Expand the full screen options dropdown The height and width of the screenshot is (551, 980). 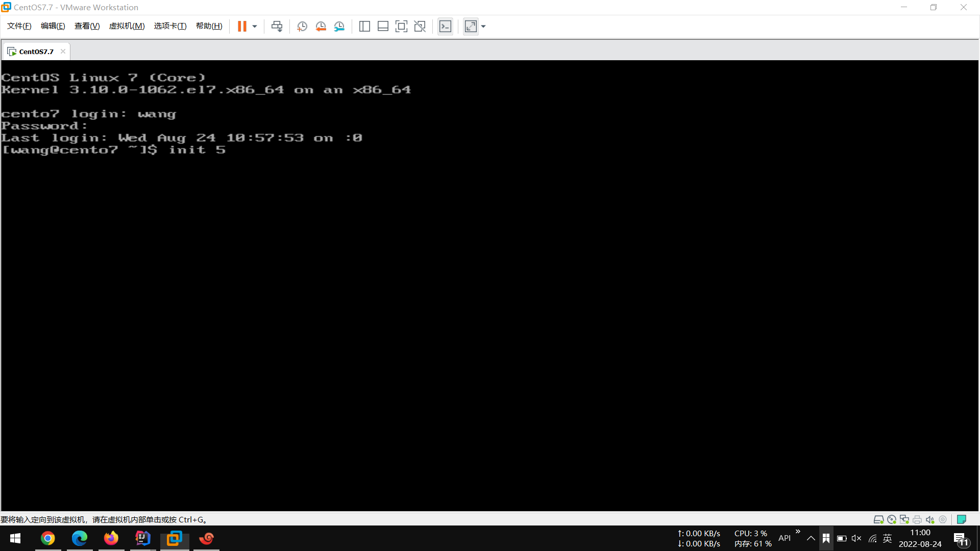point(483,26)
